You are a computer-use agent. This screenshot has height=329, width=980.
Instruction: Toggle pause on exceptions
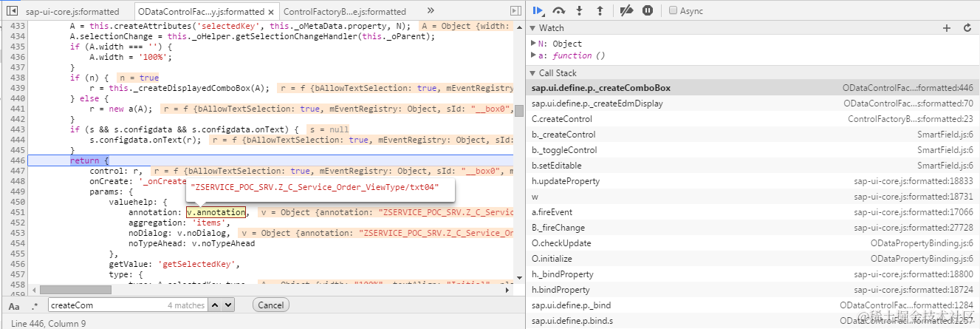[x=647, y=11]
